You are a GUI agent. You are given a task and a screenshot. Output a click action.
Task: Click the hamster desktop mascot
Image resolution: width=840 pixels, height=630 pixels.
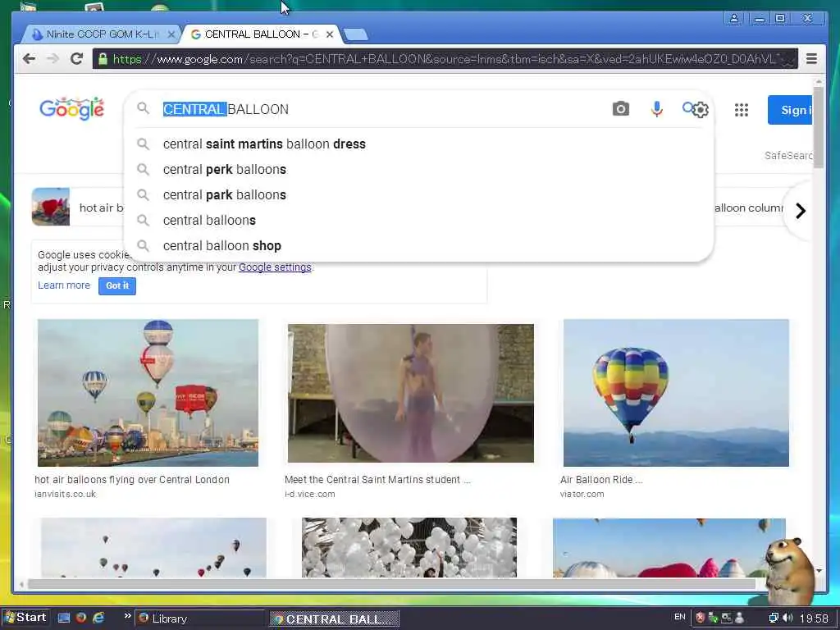(788, 571)
